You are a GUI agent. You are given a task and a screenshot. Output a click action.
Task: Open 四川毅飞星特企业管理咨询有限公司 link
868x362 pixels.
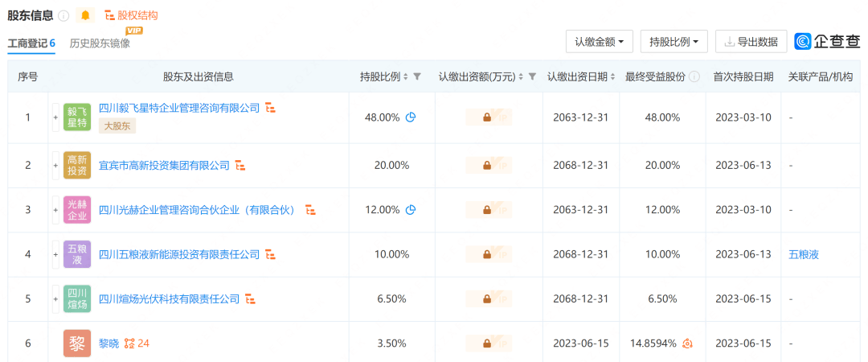click(178, 108)
